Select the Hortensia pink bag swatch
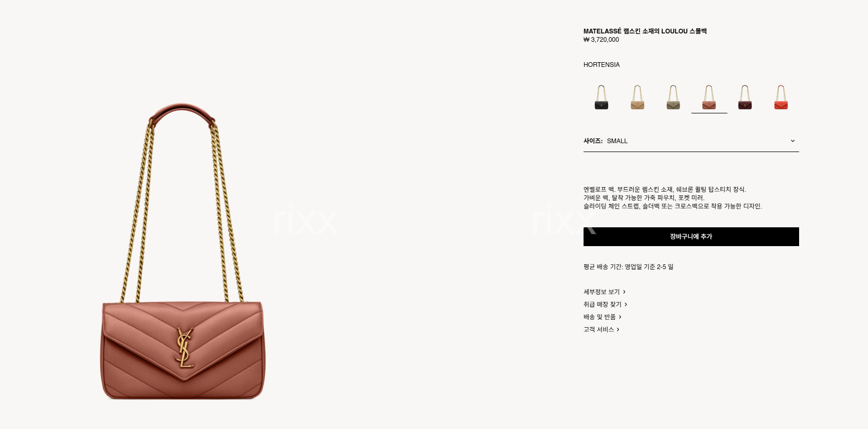This screenshot has width=868, height=429. click(709, 97)
